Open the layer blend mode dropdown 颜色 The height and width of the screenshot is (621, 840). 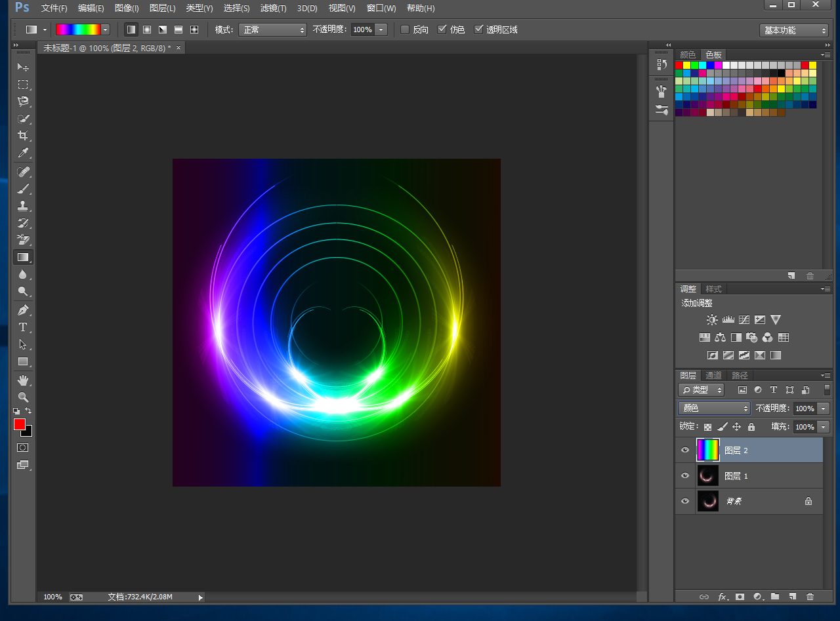pos(714,408)
